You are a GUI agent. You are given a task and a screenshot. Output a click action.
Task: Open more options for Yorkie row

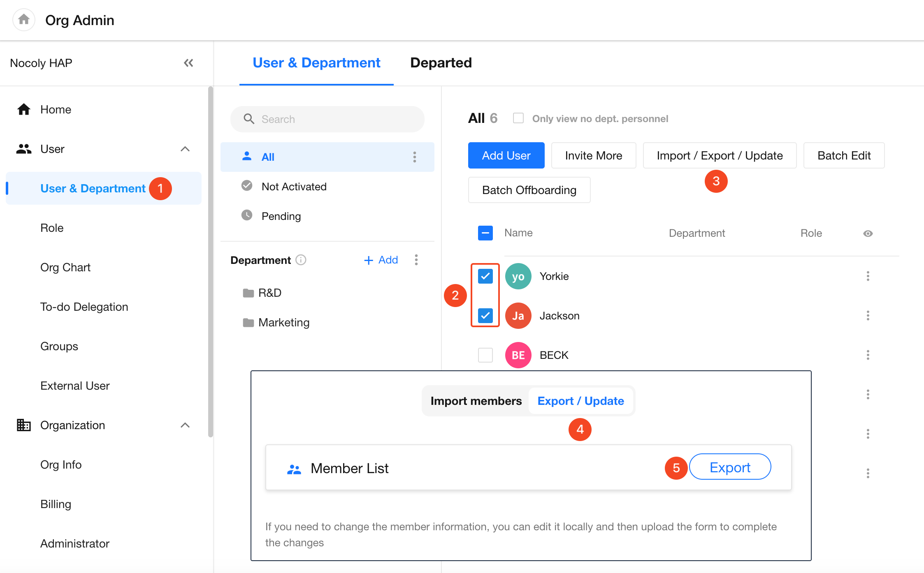[868, 276]
